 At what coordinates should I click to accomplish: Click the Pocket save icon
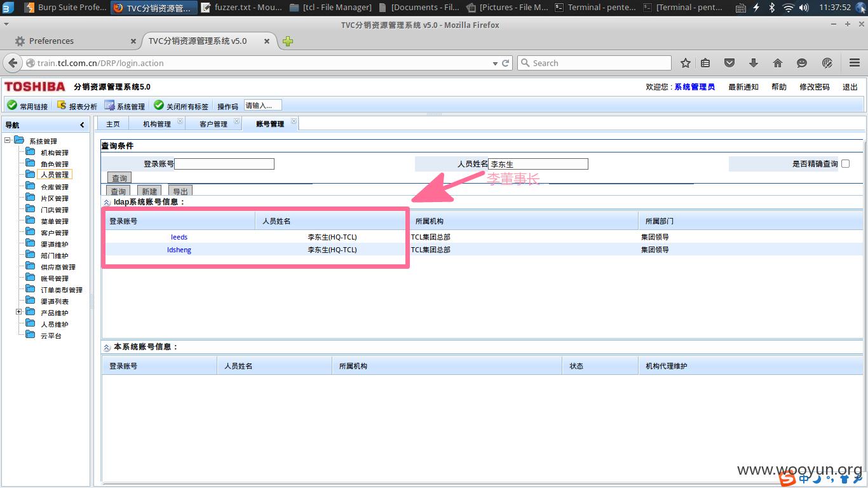(729, 63)
